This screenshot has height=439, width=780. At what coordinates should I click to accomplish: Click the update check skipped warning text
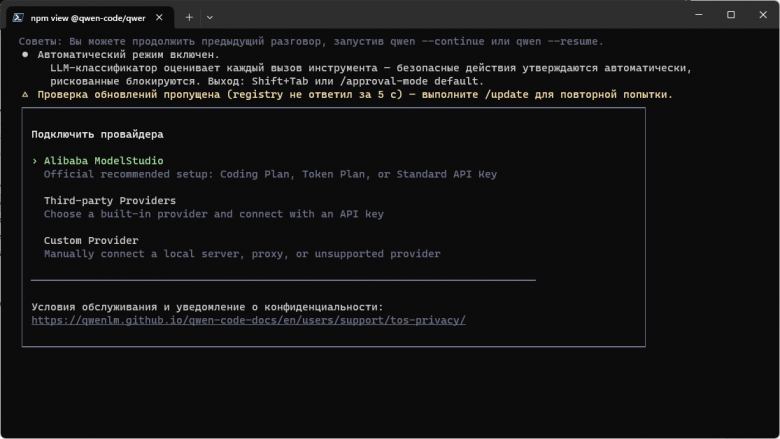point(355,94)
